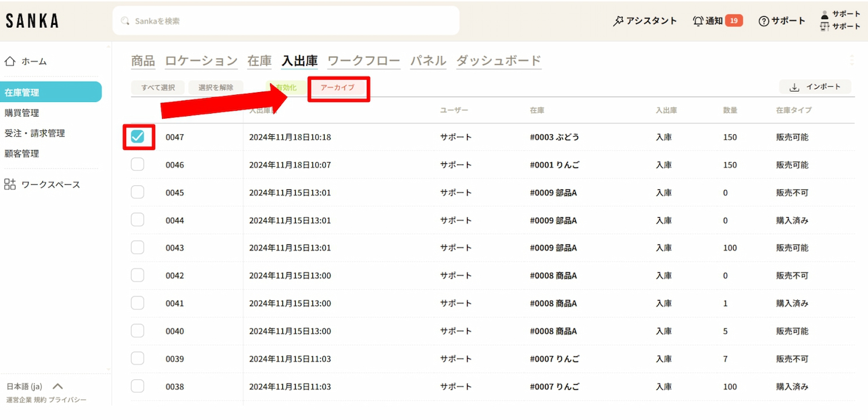Click the ユーザー column header
The image size is (868, 420).
tap(454, 110)
